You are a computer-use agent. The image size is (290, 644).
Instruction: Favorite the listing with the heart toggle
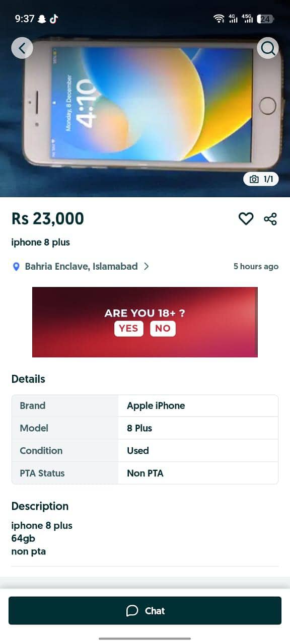246,218
